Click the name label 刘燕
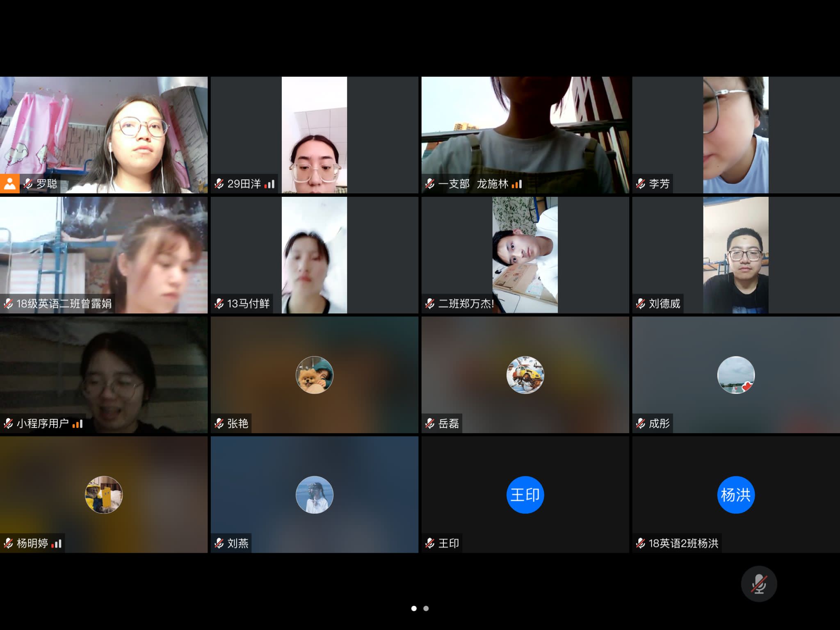This screenshot has width=840, height=630. [238, 543]
